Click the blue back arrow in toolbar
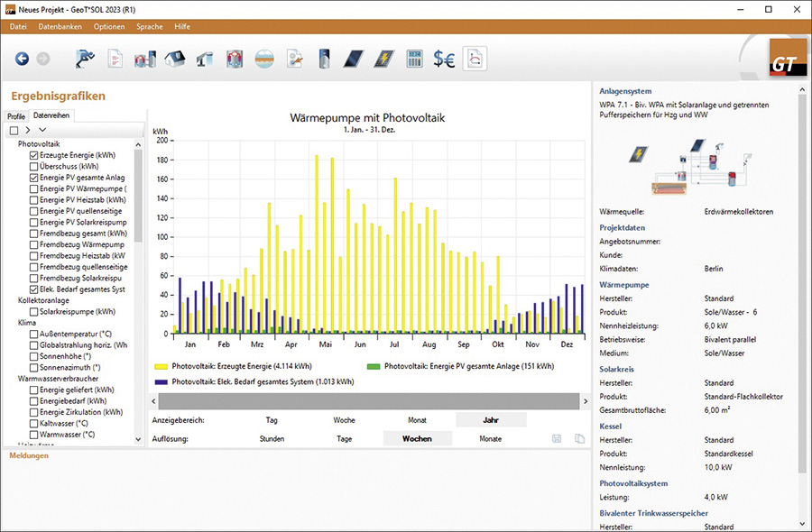812x532 pixels. [22, 59]
